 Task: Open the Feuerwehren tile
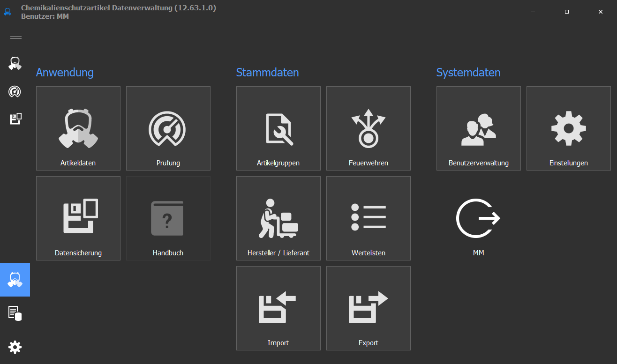[369, 128]
